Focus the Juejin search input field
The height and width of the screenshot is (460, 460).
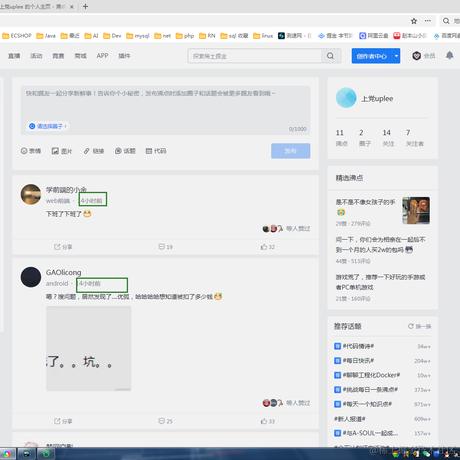pos(254,56)
